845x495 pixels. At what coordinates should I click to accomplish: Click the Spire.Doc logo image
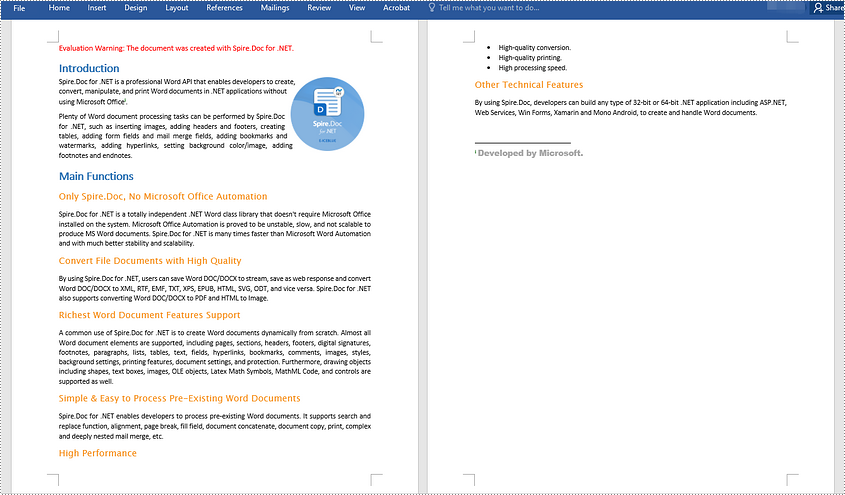pos(328,114)
